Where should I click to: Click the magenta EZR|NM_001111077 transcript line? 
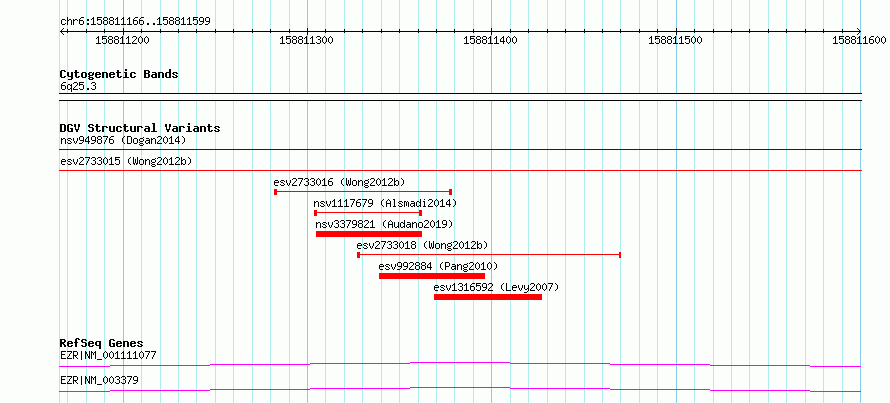pyautogui.click(x=460, y=364)
